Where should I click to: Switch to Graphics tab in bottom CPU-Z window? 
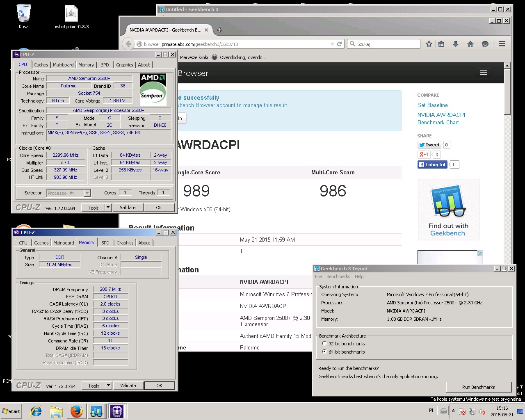coord(125,243)
